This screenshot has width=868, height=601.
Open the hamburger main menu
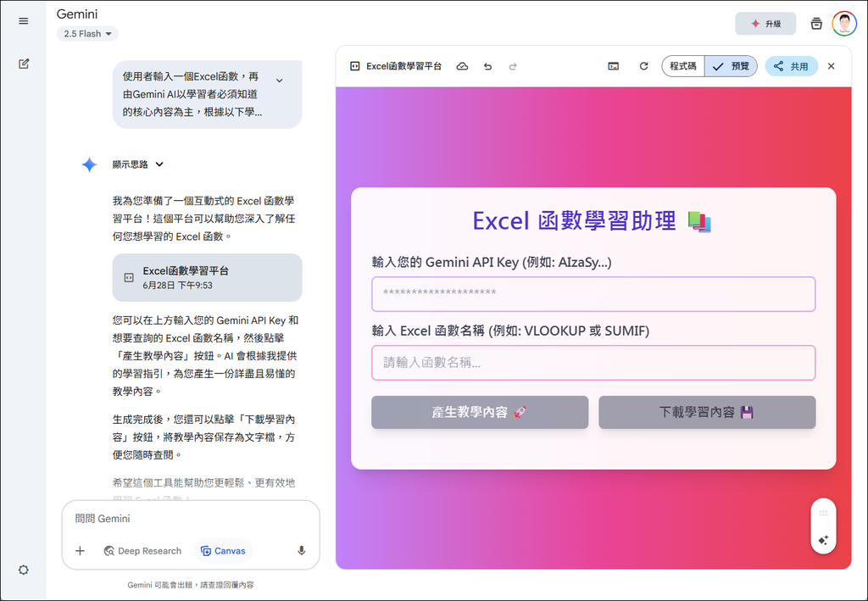pyautogui.click(x=23, y=21)
